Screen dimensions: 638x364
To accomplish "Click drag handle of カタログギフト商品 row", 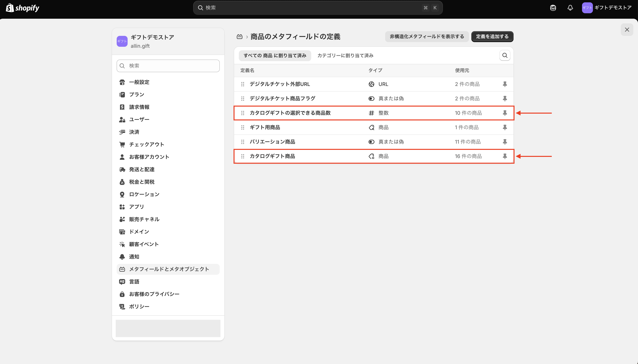I will click(x=243, y=156).
